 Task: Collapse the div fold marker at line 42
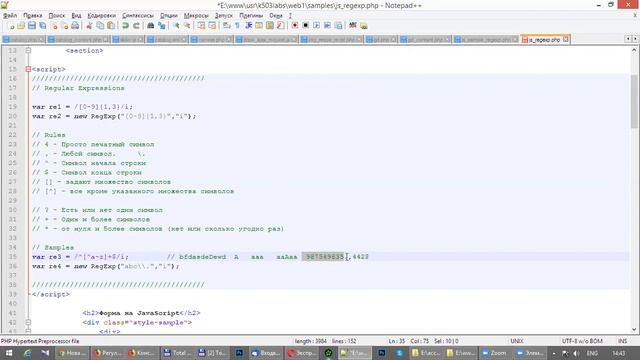pyautogui.click(x=28, y=322)
